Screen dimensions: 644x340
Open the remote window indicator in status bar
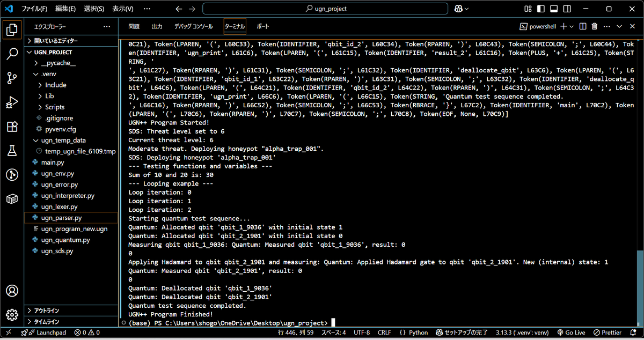(8, 332)
